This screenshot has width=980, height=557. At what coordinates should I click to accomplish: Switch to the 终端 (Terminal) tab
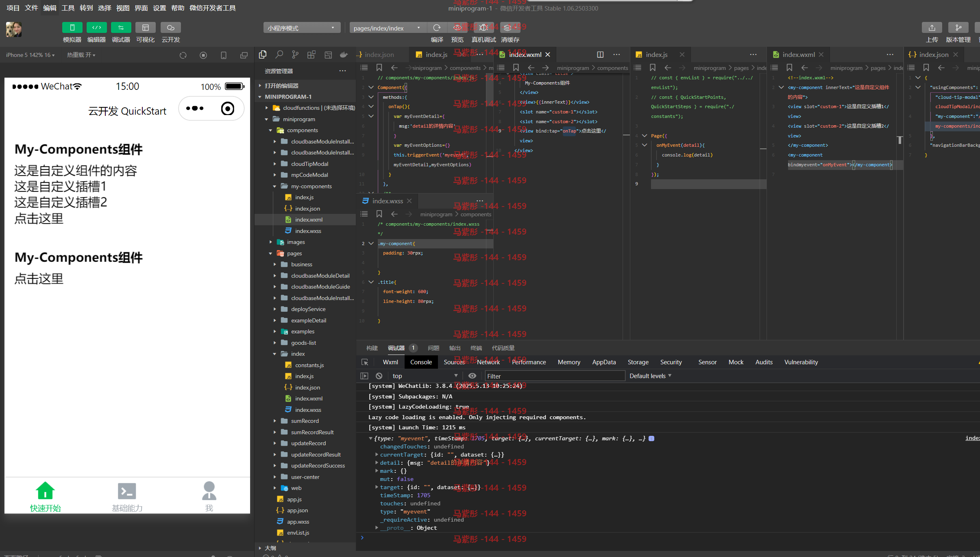click(x=476, y=348)
